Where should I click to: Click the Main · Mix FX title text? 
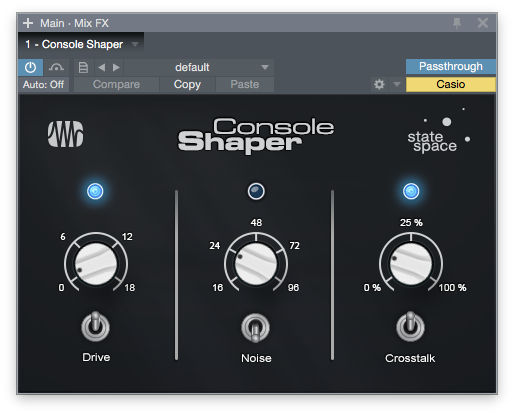click(74, 23)
